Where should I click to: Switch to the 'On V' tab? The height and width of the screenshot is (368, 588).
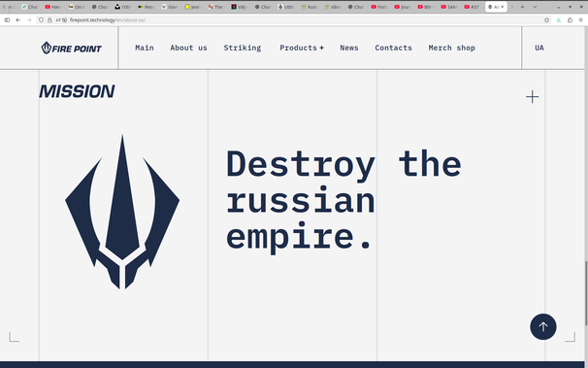point(77,7)
